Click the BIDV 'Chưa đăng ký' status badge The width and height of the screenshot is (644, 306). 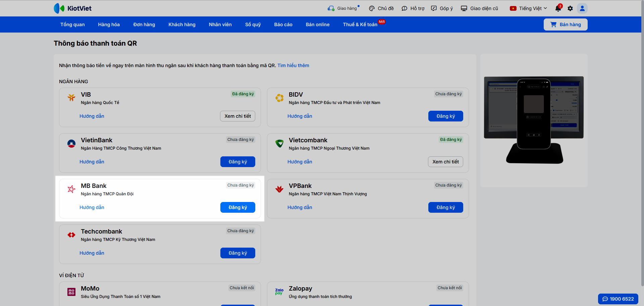click(448, 94)
